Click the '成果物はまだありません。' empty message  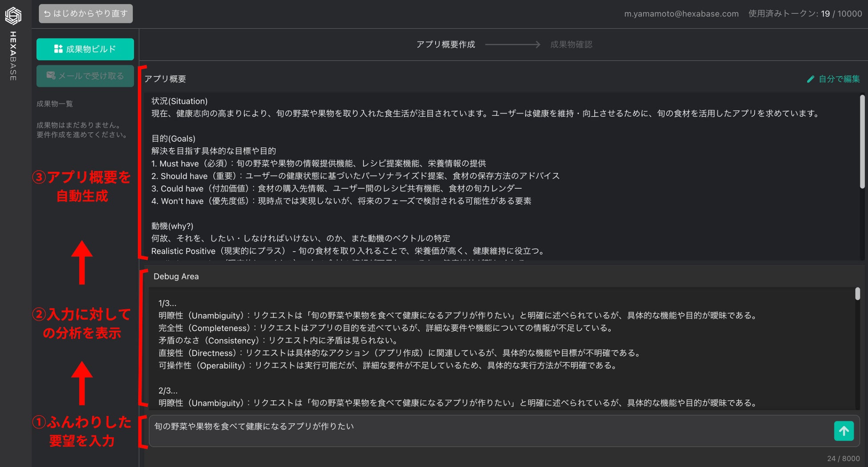click(x=79, y=125)
